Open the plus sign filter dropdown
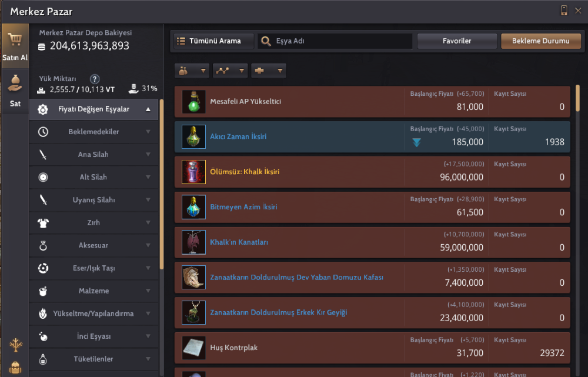The image size is (588, 377). [268, 71]
